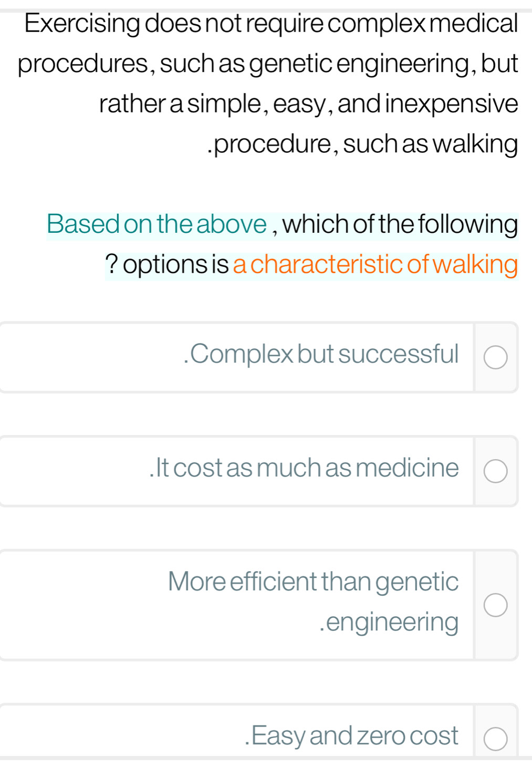Click the "options is" text in the question

(176, 264)
